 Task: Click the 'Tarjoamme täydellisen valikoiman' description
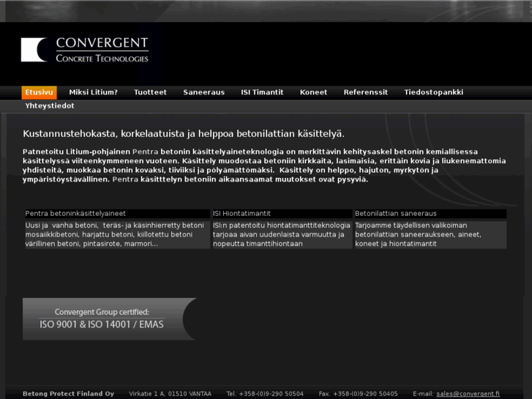coord(430,235)
